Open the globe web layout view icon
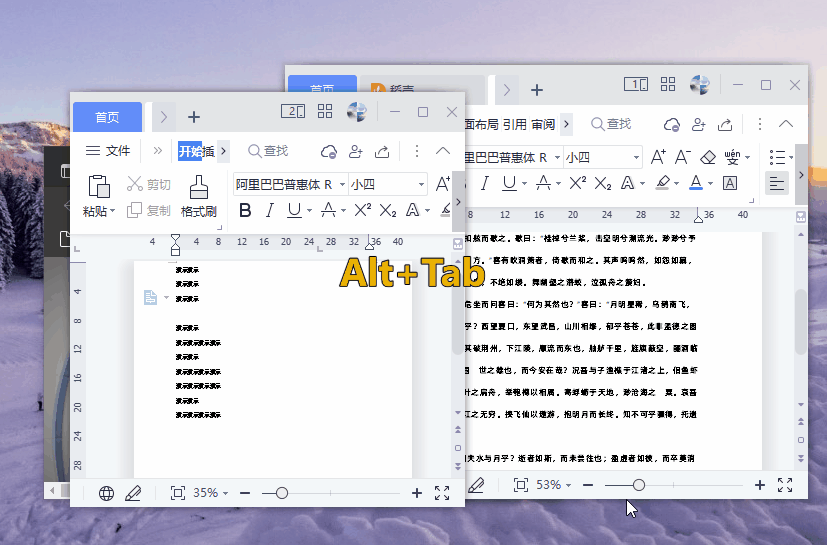 point(106,493)
